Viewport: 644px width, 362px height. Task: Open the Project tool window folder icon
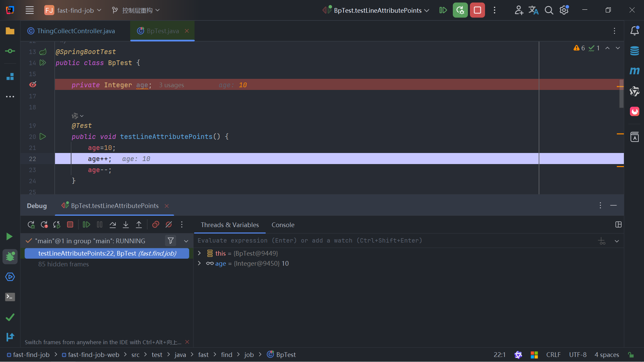pos(10,31)
